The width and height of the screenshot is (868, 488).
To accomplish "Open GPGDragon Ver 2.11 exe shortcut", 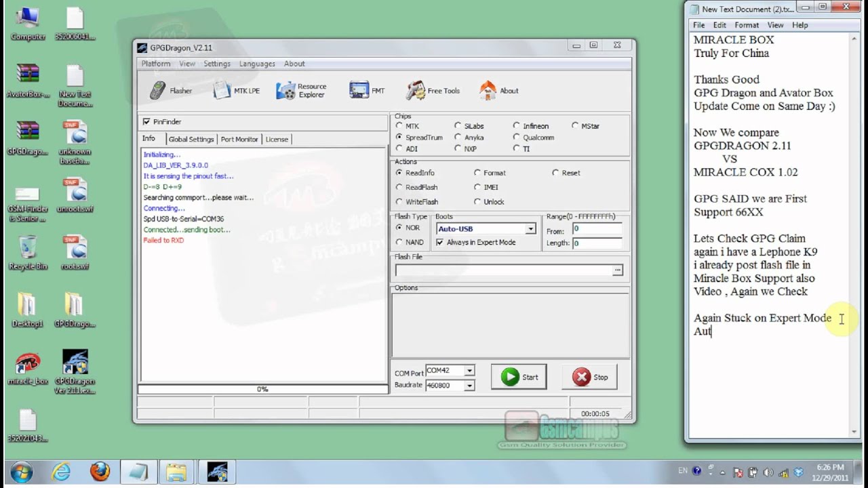I will (x=75, y=373).
